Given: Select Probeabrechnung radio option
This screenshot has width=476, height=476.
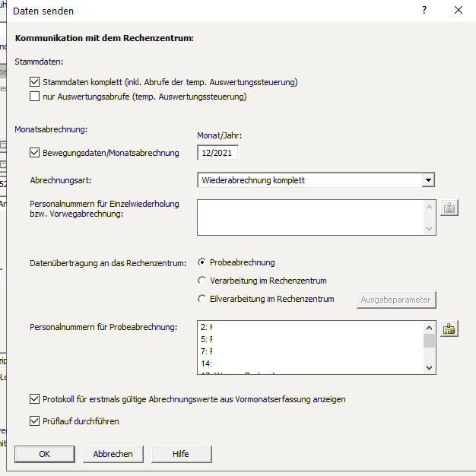Looking at the screenshot, I should click(202, 262).
